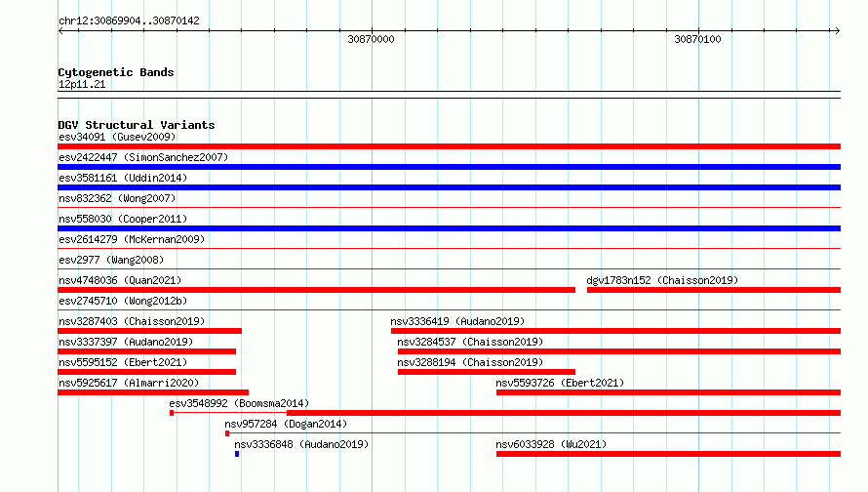The width and height of the screenshot is (868, 492).
Task: Click the thin red line under esv2745710
Action: click(x=449, y=309)
